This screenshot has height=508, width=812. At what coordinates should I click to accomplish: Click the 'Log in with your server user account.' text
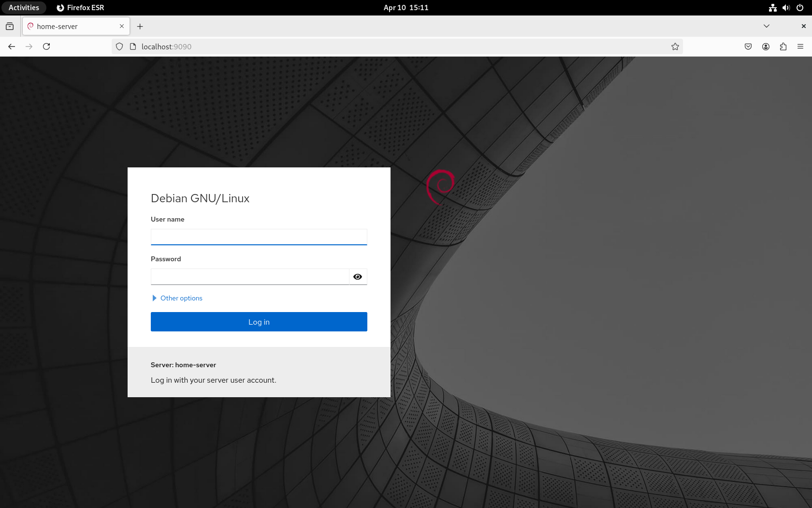214,380
